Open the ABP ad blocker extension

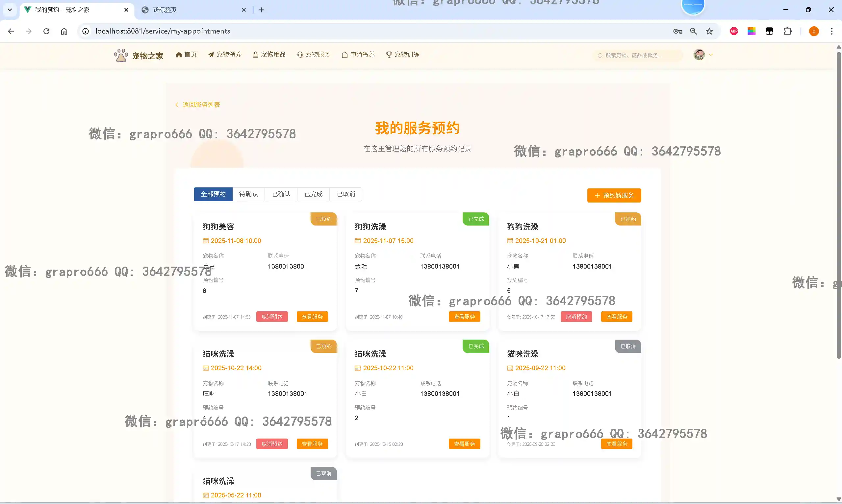(x=734, y=31)
